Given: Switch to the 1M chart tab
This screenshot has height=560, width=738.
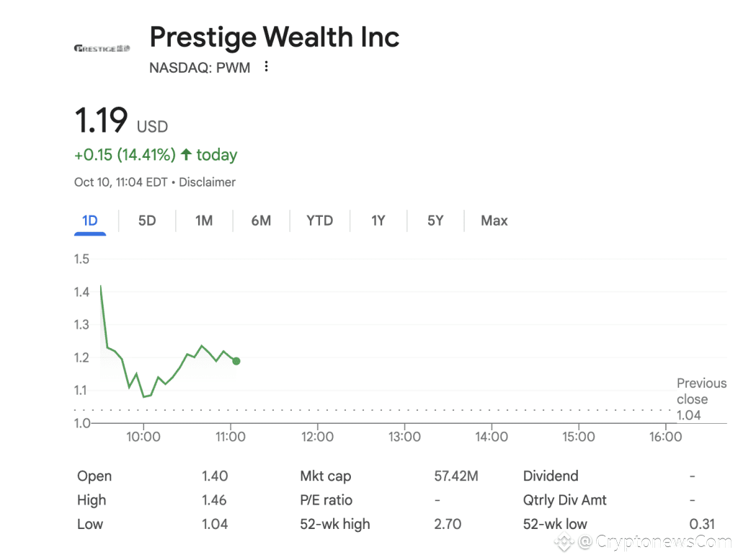Looking at the screenshot, I should pyautogui.click(x=204, y=221).
